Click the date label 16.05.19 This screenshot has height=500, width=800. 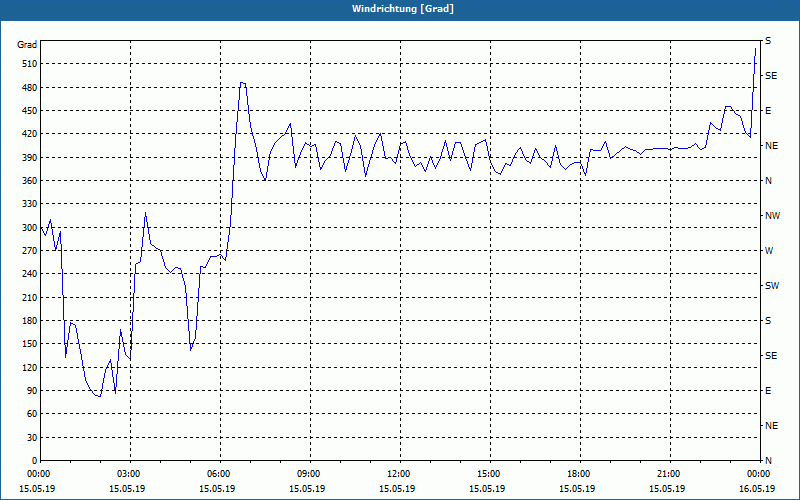click(757, 488)
